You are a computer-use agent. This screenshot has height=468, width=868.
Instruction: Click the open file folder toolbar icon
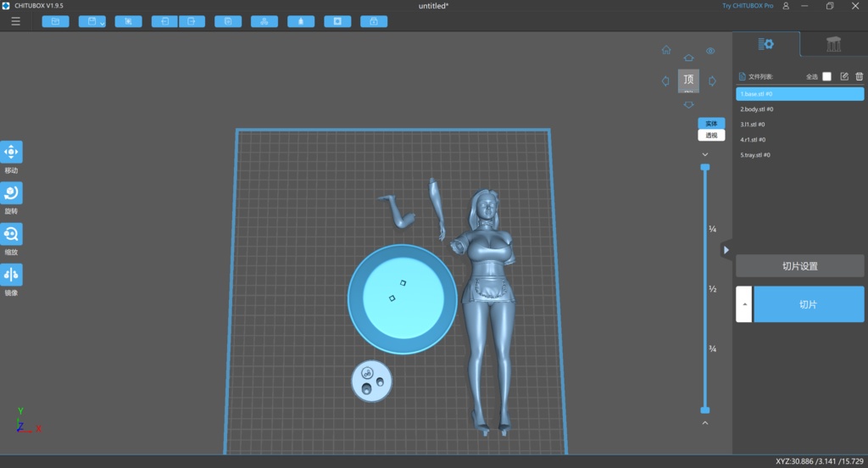tap(55, 21)
